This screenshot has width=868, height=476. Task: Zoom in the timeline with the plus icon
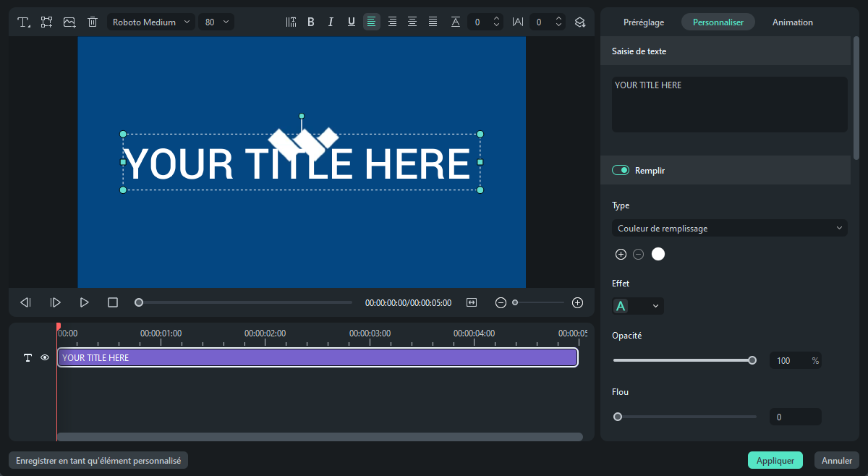[577, 302]
